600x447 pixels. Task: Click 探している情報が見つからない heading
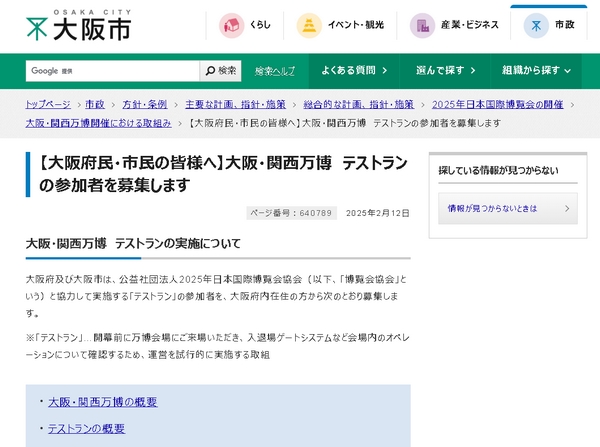coord(498,170)
